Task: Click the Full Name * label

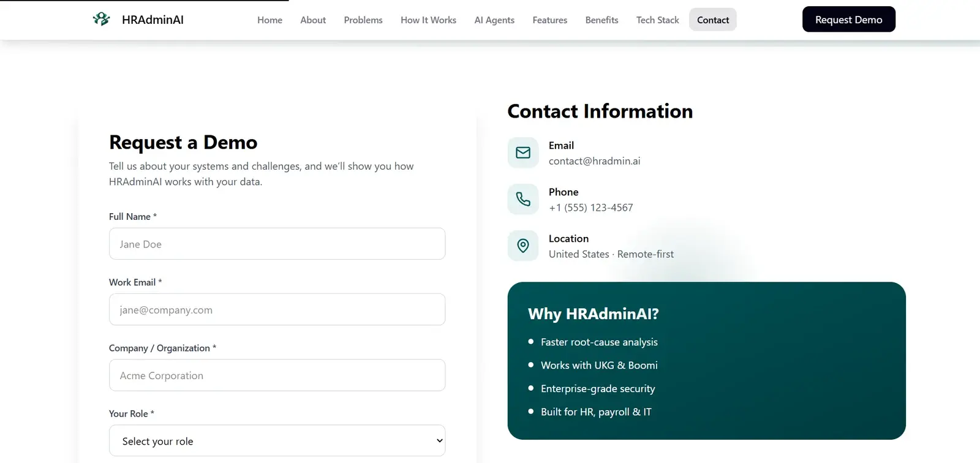Action: 133,216
